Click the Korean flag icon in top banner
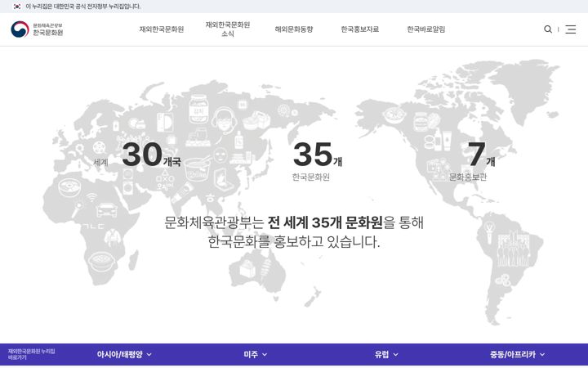Screen dimensions: 588x368 coord(17,7)
